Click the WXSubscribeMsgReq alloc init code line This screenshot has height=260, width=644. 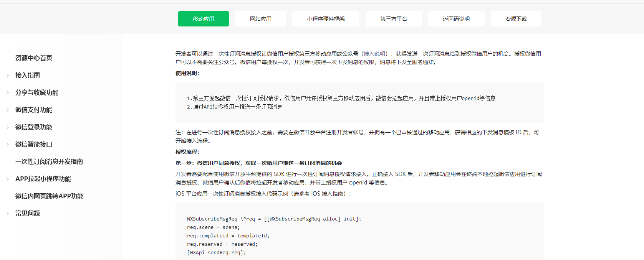pos(274,219)
